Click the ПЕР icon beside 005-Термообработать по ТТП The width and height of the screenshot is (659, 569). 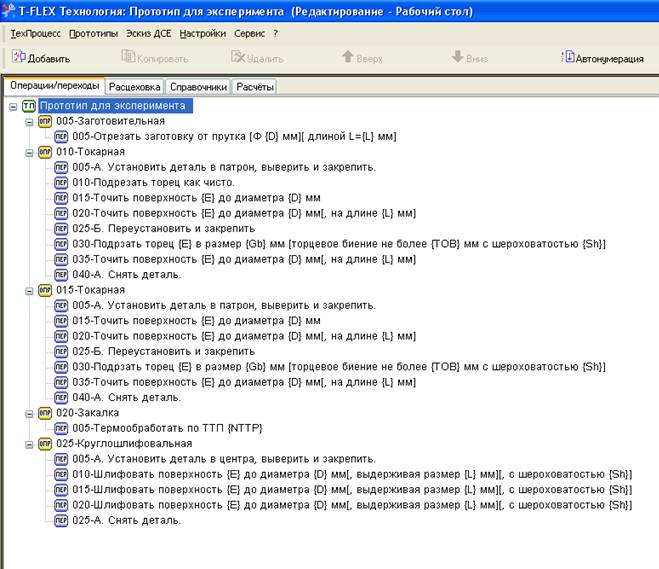click(62, 428)
